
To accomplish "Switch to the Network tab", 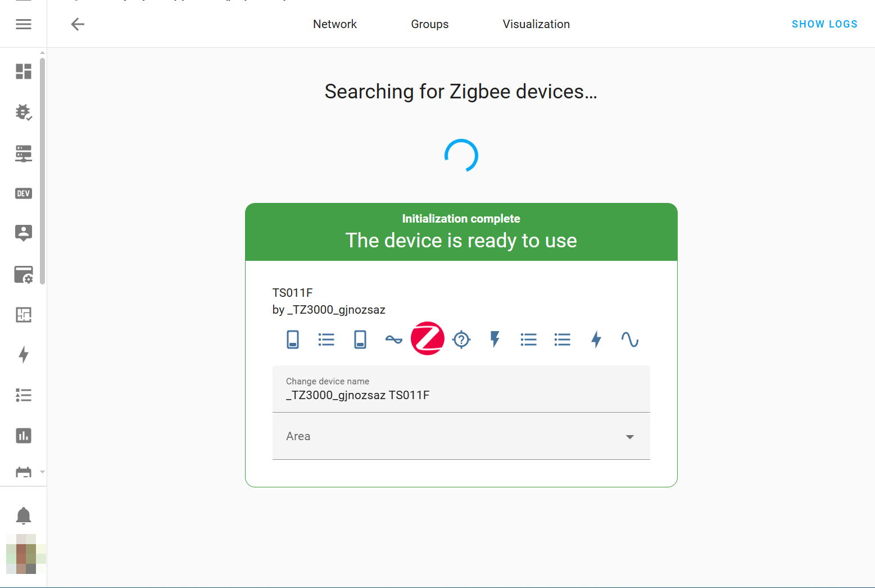I will pyautogui.click(x=335, y=24).
